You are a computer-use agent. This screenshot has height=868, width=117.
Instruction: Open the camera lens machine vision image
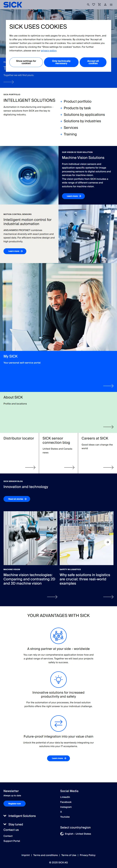click(29, 175)
